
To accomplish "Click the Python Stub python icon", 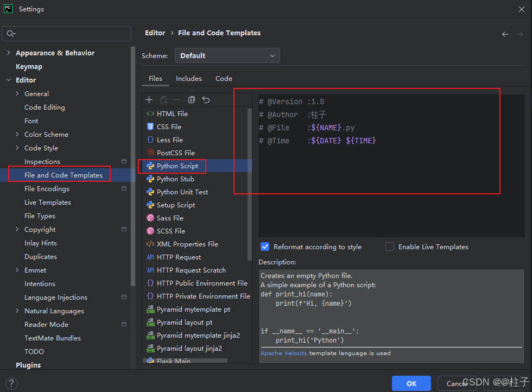I will point(150,179).
